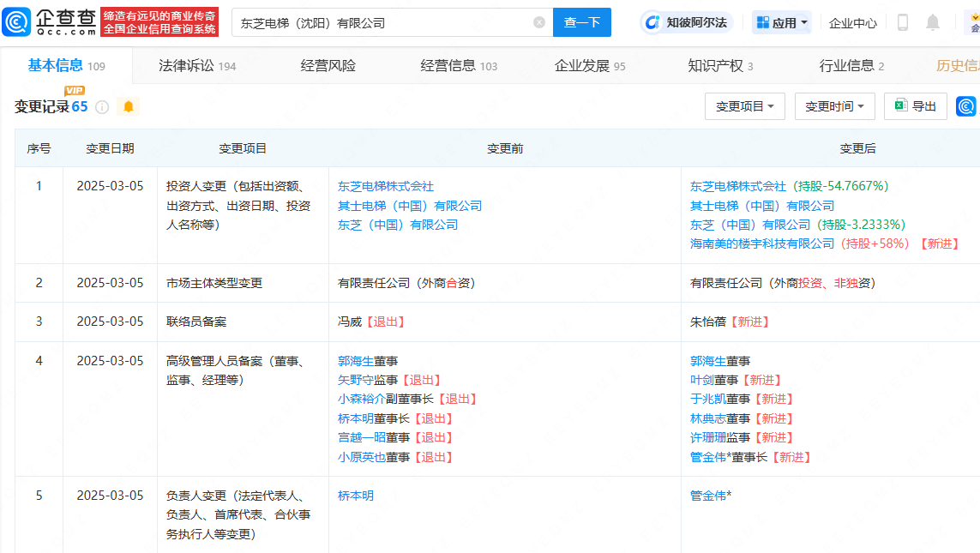Open 东芝（中国）有限公司 in 变更前 column

(398, 225)
